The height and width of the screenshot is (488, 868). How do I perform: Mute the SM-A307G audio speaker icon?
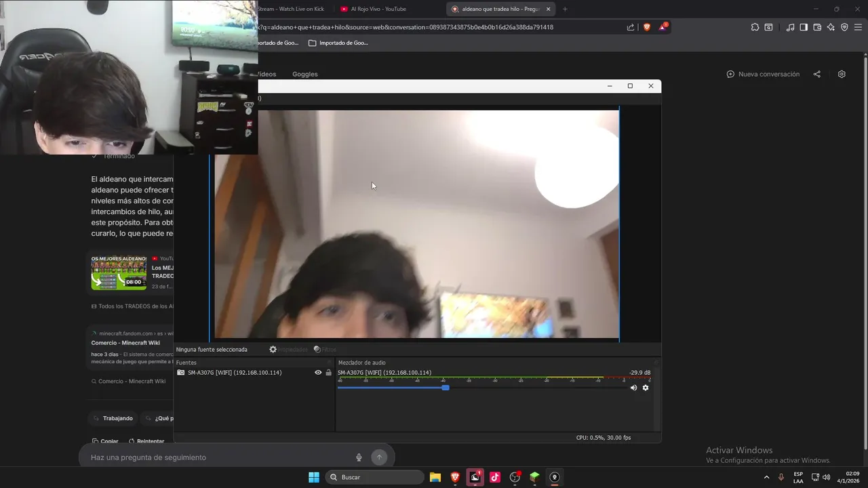pos(633,388)
